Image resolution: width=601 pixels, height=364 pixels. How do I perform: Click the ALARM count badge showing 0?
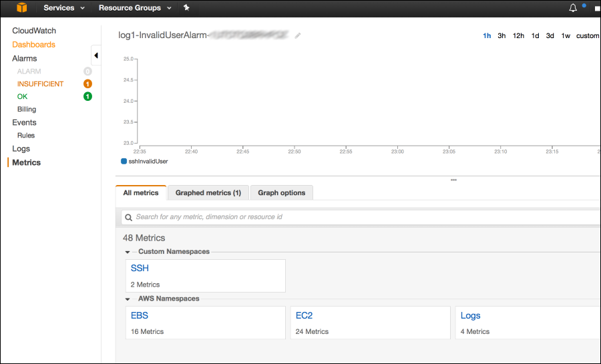click(x=87, y=71)
